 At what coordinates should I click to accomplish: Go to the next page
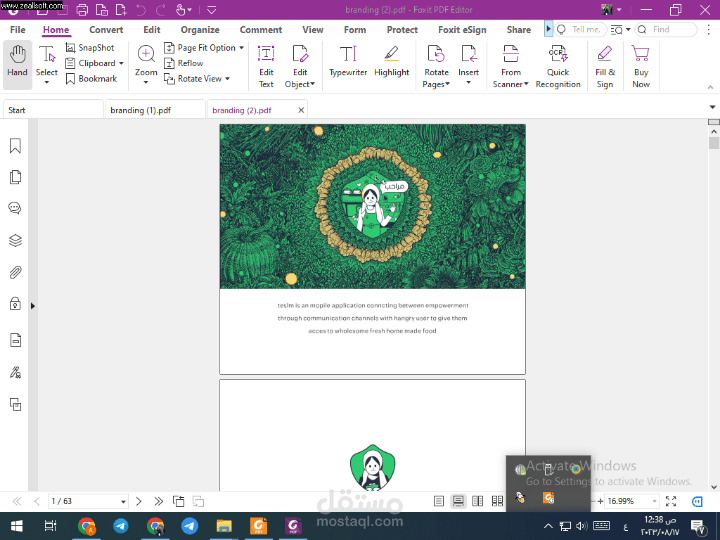click(x=139, y=501)
